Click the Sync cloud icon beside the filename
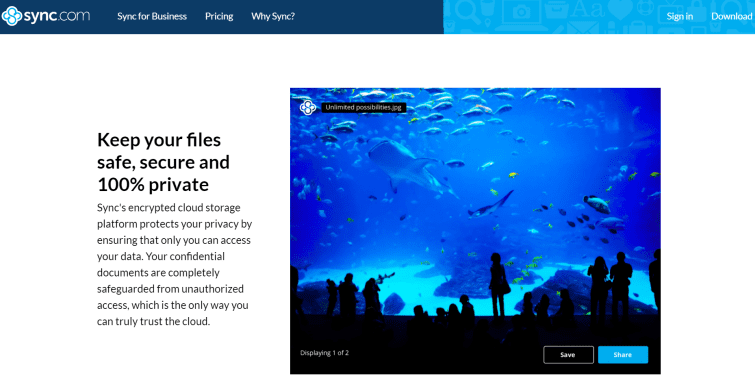Image resolution: width=755 pixels, height=391 pixels. [308, 107]
